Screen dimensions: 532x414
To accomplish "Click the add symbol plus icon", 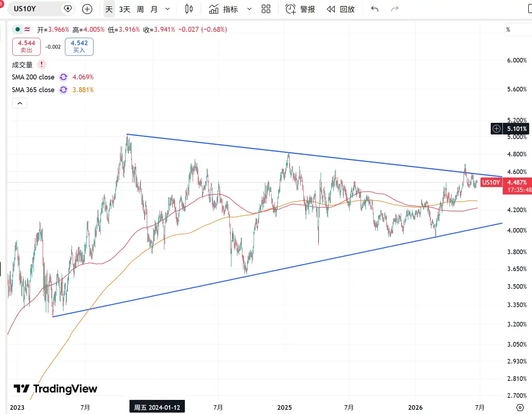I will [87, 9].
